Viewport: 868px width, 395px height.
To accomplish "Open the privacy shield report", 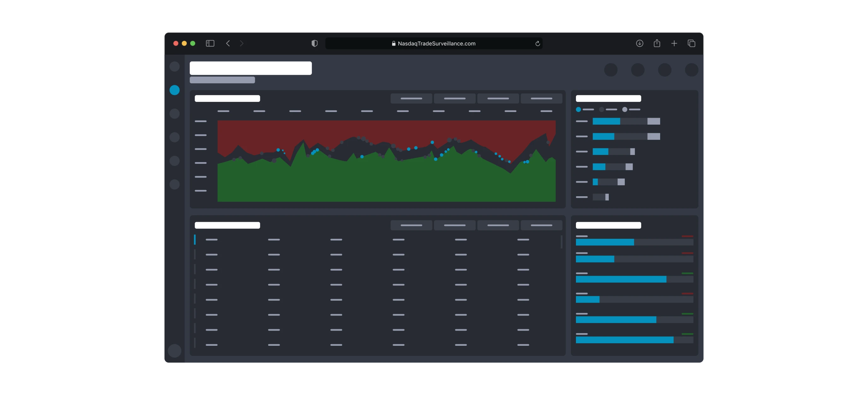I will pos(314,43).
